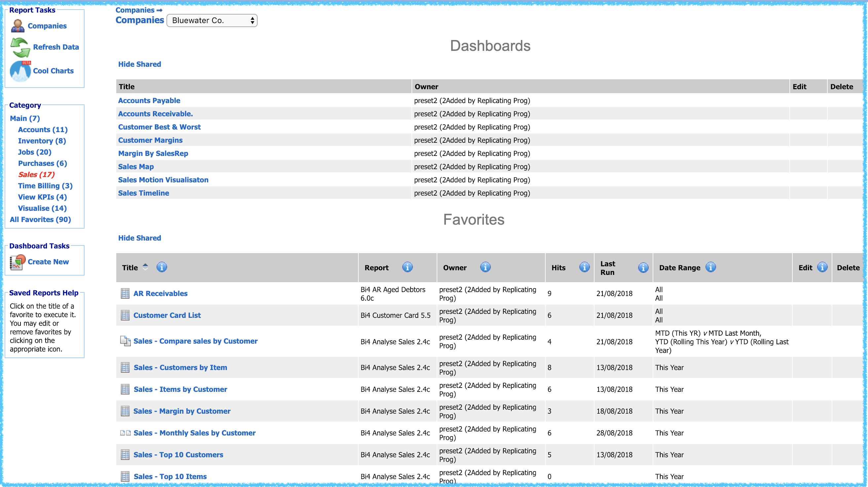
Task: Click the grid icon for AR Receivables
Action: (x=125, y=293)
